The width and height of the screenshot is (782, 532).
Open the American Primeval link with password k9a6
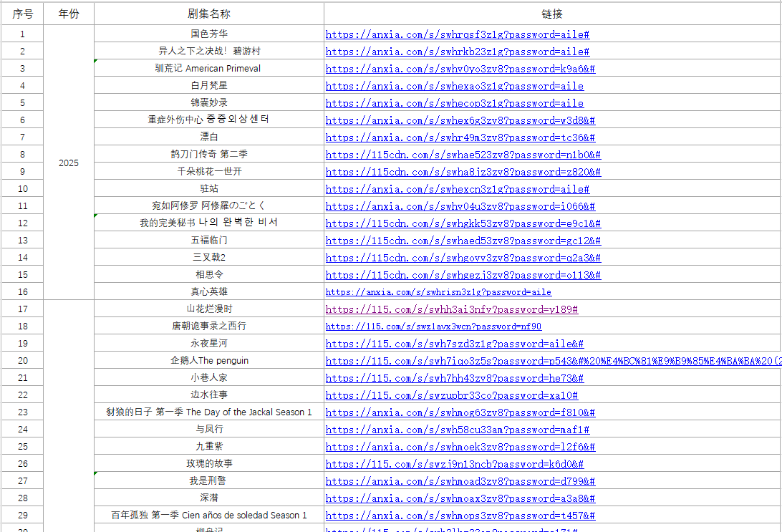[x=460, y=69]
